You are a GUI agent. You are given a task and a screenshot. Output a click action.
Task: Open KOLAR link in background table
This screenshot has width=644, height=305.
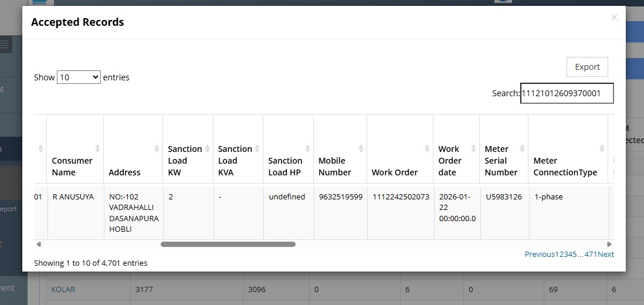coord(63,289)
